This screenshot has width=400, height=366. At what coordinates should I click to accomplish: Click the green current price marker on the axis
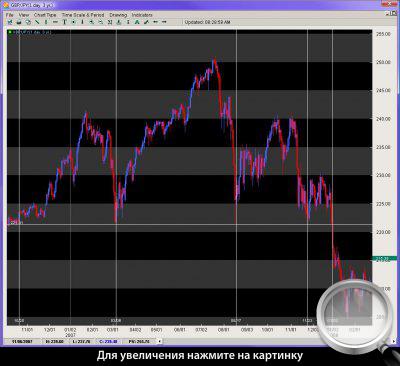[384, 258]
